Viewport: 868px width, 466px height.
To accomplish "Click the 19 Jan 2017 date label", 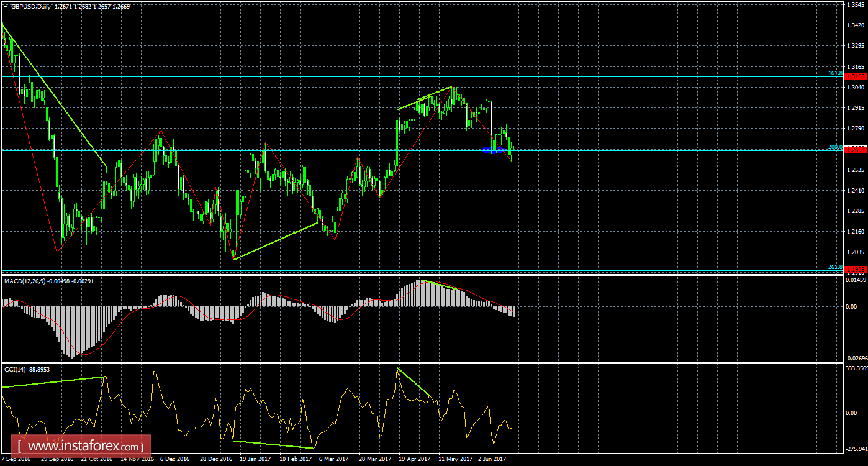I will tap(255, 460).
